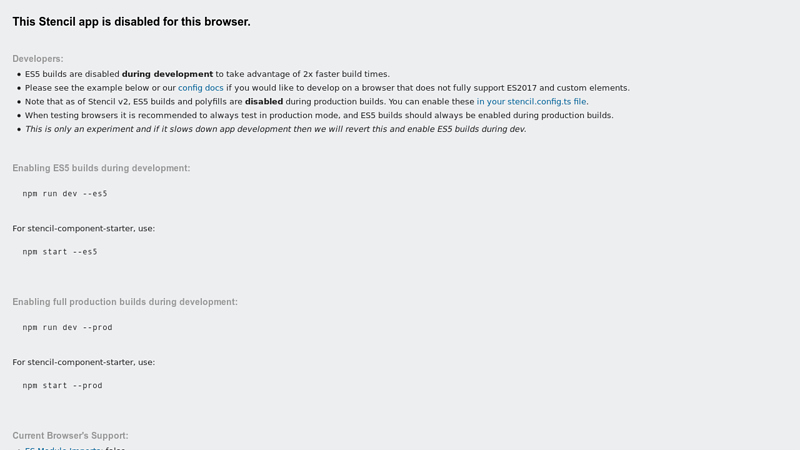Click the 'This Stencil app is disabled' heading
Image resolution: width=800 pixels, height=450 pixels.
(132, 22)
